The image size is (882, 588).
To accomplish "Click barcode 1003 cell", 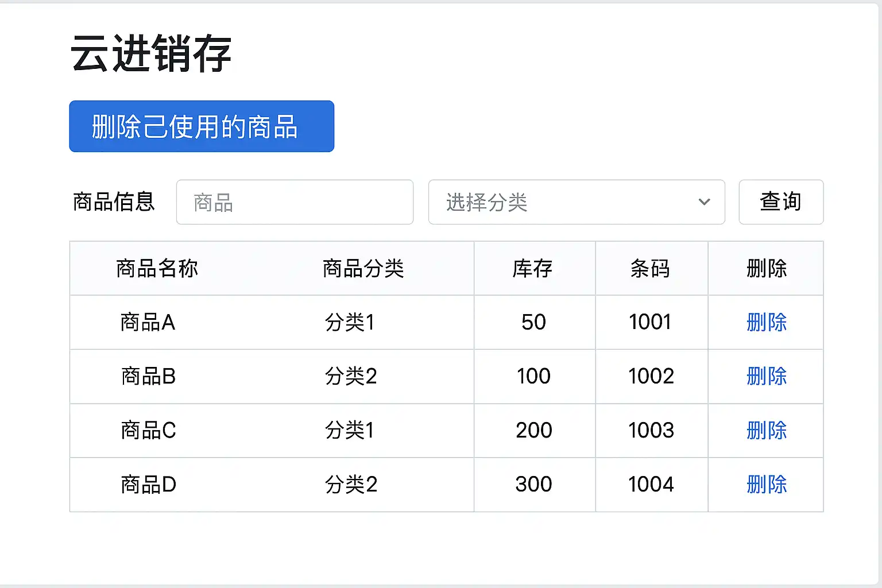I will pyautogui.click(x=651, y=430).
